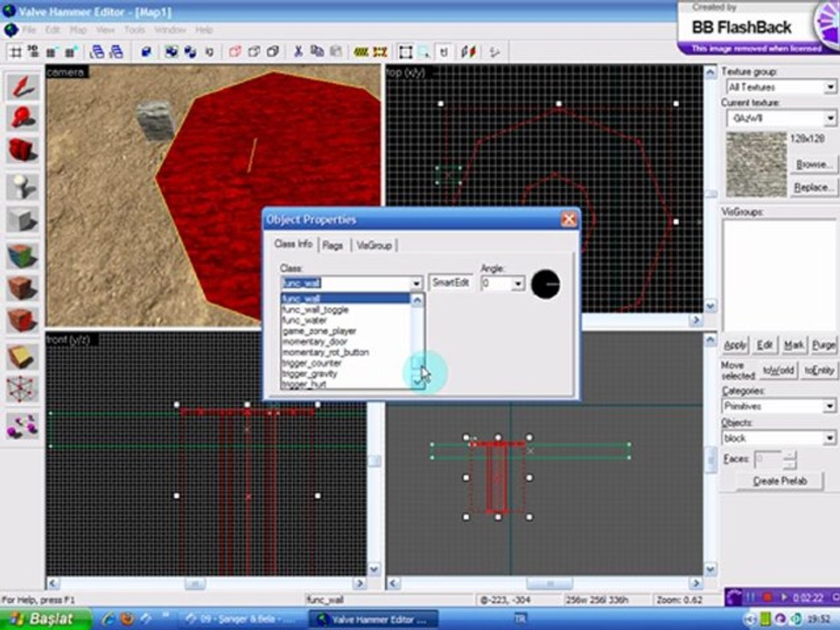Open the Class dropdown arrow
This screenshot has width=840, height=630.
point(416,283)
